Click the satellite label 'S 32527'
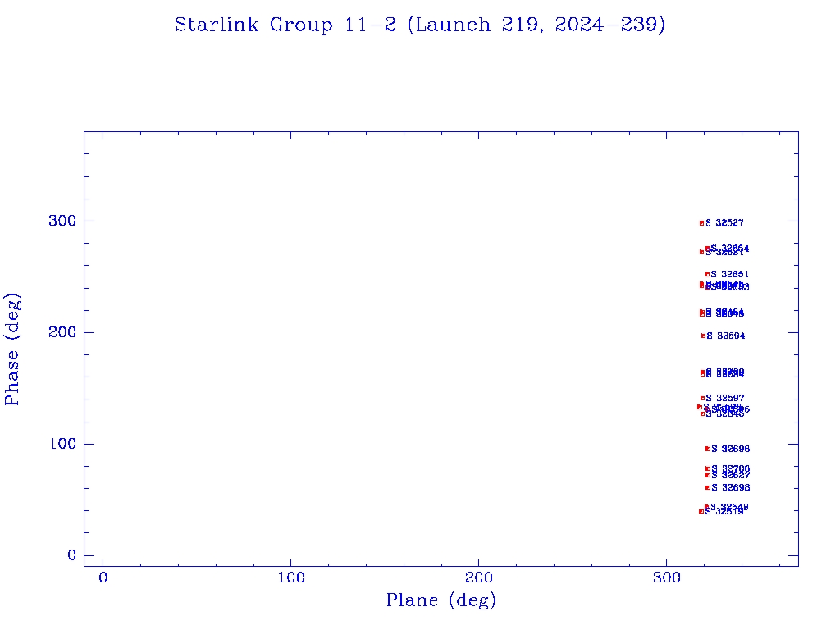Screen dimensions: 840x630 (x=724, y=223)
